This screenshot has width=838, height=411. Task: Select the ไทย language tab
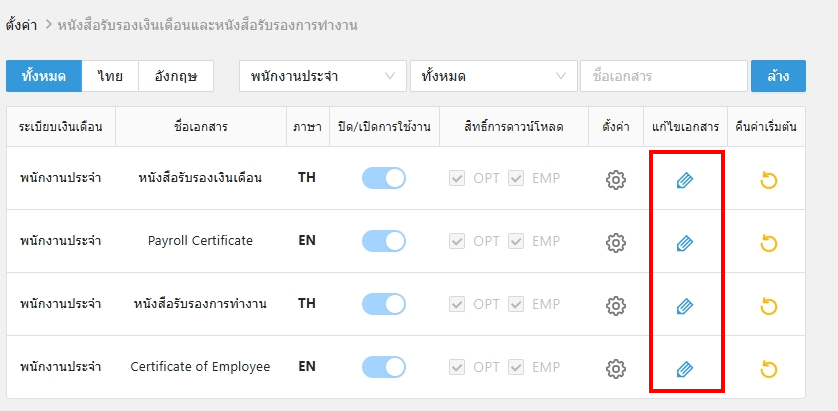pos(110,76)
